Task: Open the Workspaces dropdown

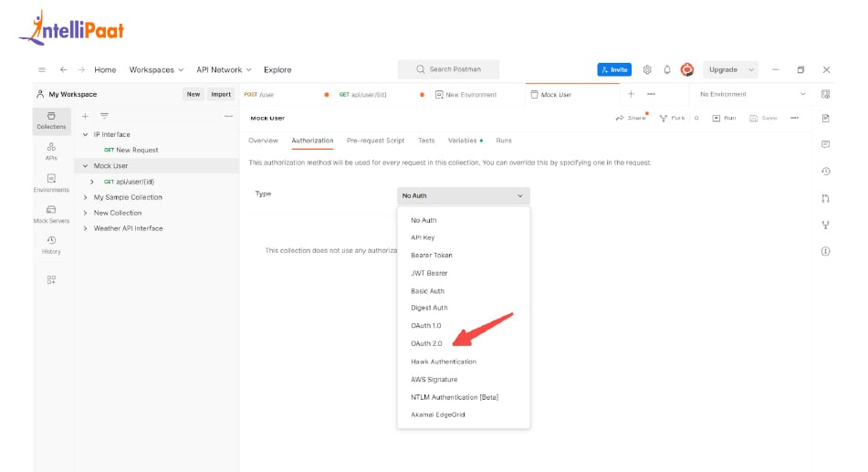Action: tap(156, 69)
